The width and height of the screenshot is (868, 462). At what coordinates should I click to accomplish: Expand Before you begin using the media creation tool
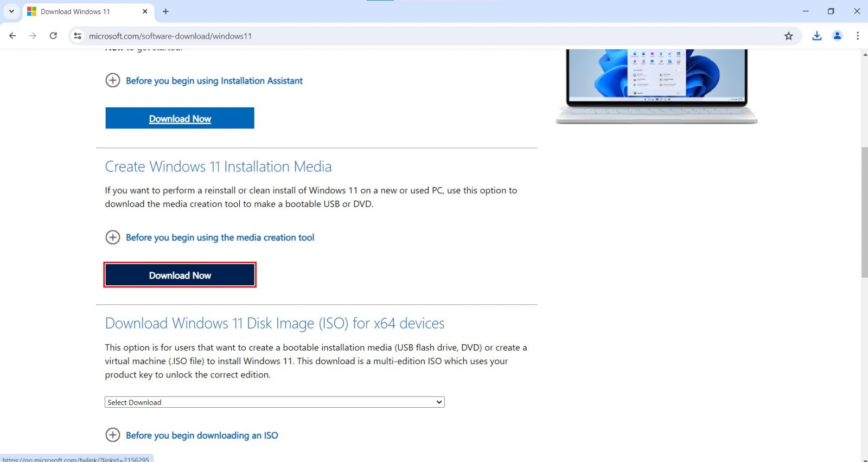(210, 238)
